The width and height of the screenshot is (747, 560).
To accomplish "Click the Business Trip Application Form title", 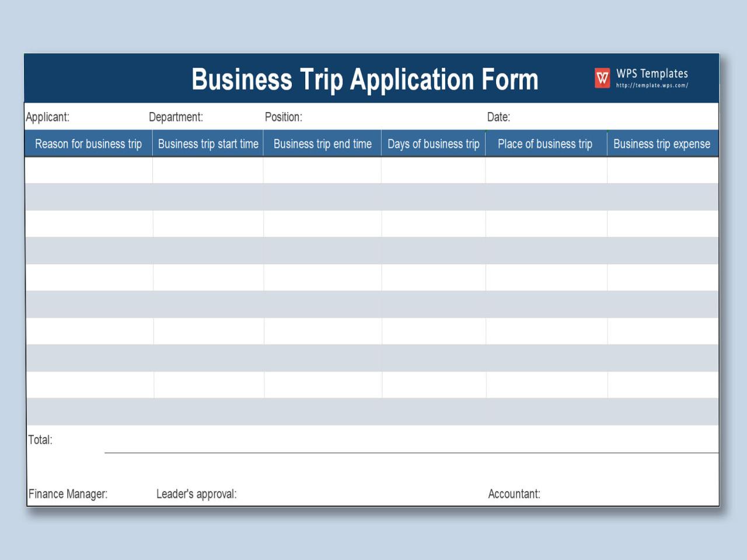I will 365,79.
